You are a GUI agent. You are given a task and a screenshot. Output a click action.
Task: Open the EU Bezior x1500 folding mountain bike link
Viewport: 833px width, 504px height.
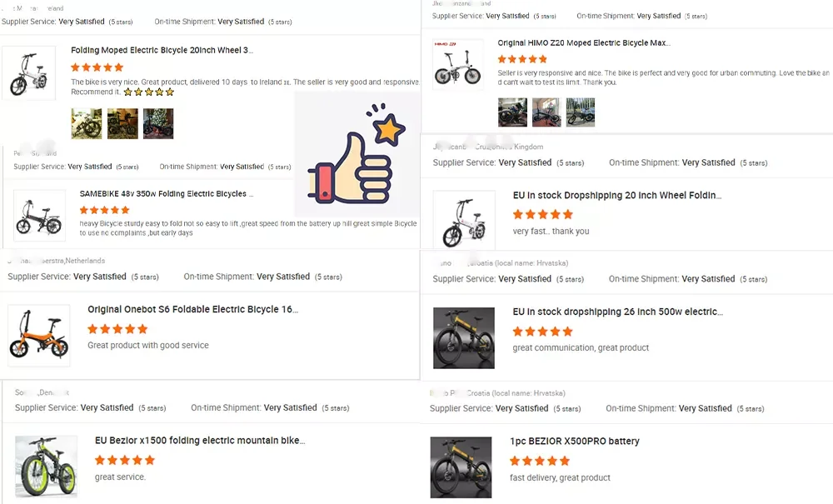click(200, 440)
